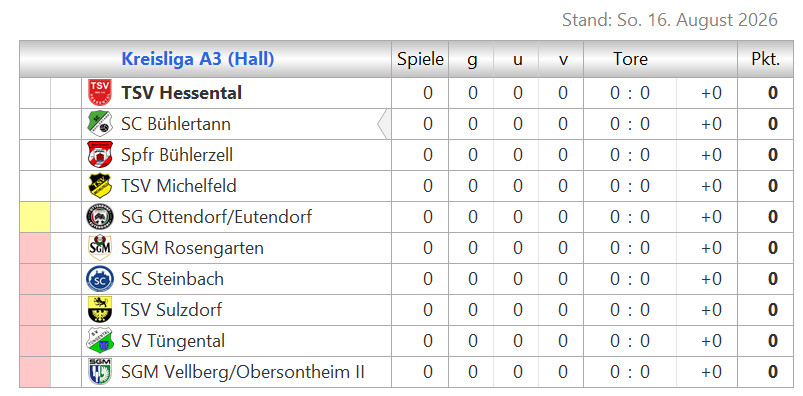
Task: Click the arrow marker on SC Bühlertann row
Action: 384,124
